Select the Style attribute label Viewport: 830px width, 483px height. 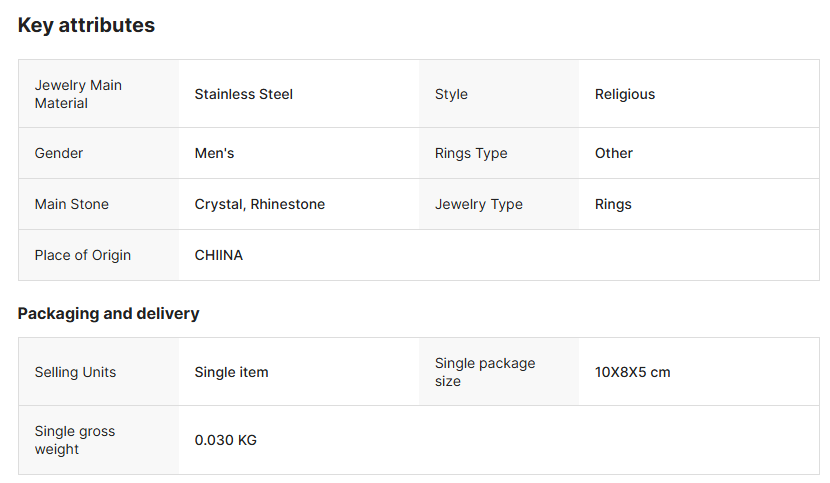pos(451,94)
